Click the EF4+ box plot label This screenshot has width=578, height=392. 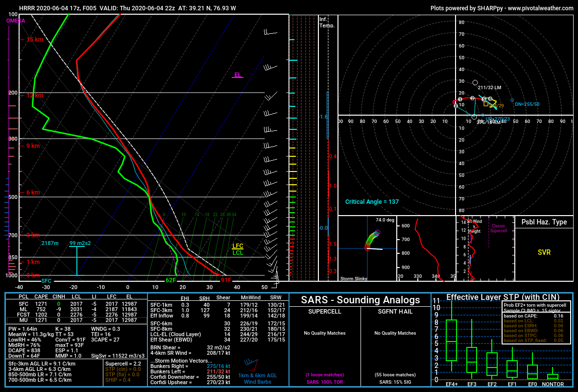coord(452,384)
